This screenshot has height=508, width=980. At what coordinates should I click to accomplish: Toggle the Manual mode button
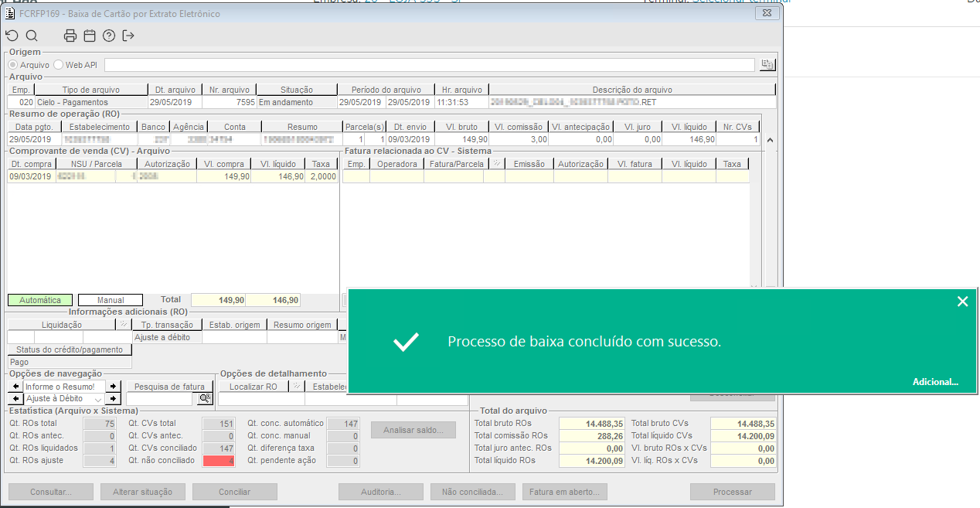pyautogui.click(x=111, y=300)
